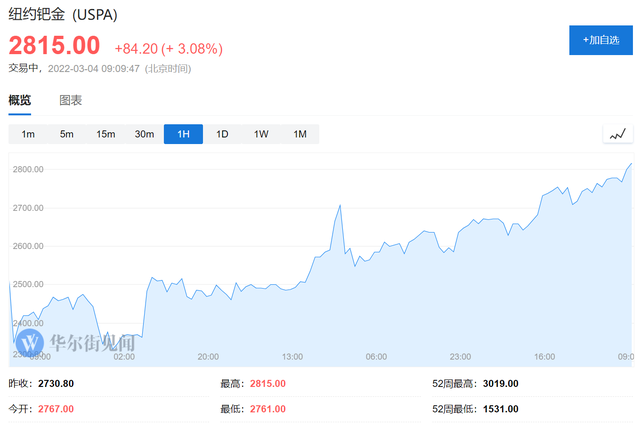The width and height of the screenshot is (640, 426).
Task: Set chart interval to 30m
Action: [x=144, y=134]
